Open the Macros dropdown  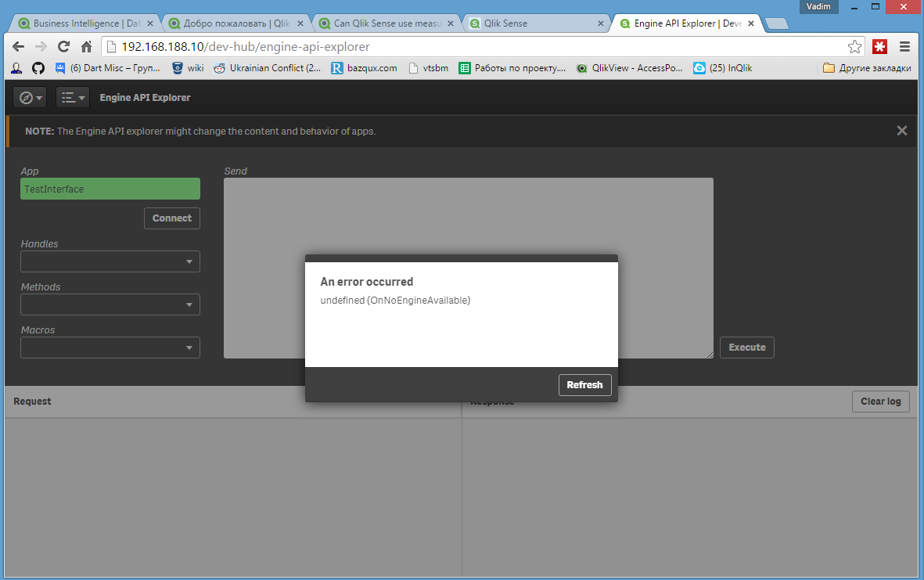click(110, 348)
